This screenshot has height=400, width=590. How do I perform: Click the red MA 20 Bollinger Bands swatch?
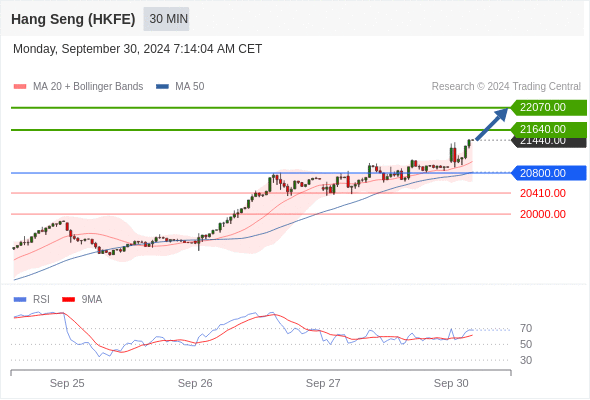[20, 87]
